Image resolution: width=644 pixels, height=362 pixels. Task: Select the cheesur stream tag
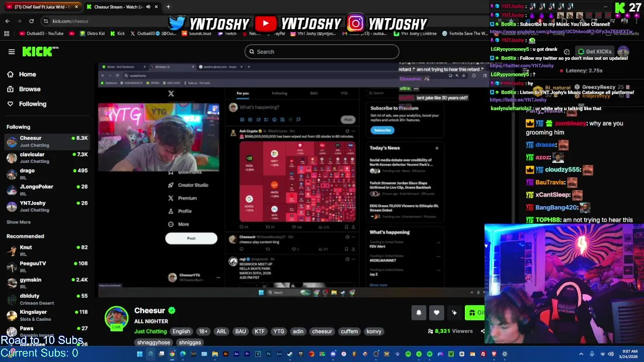pyautogui.click(x=322, y=331)
